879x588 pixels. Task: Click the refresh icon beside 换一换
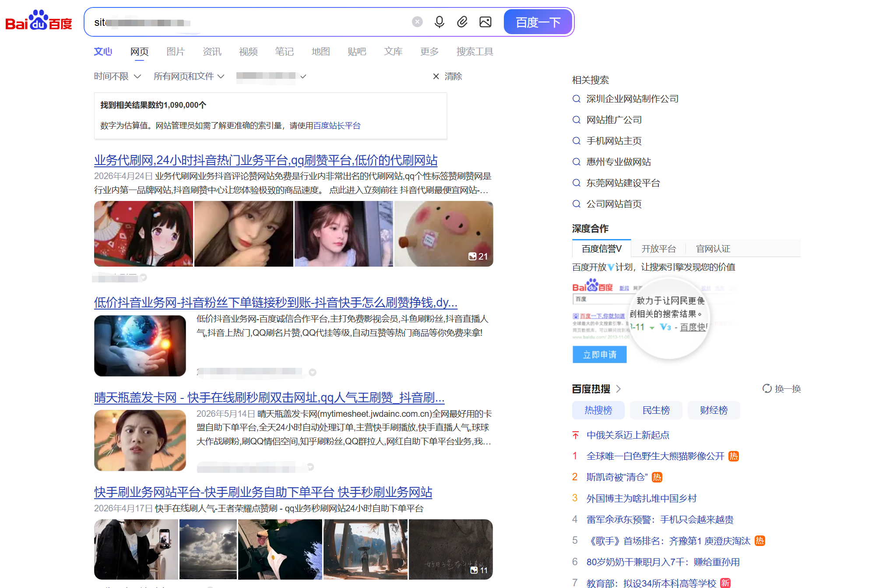click(767, 388)
